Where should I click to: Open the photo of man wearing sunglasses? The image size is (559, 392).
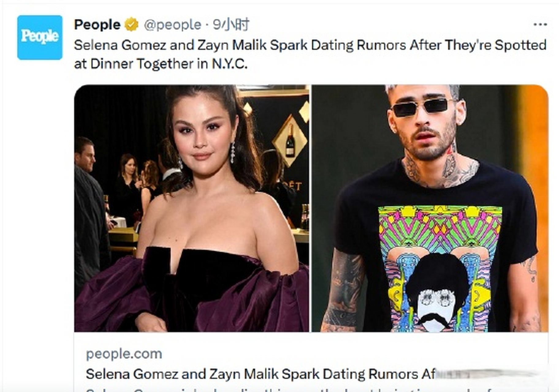point(430,208)
